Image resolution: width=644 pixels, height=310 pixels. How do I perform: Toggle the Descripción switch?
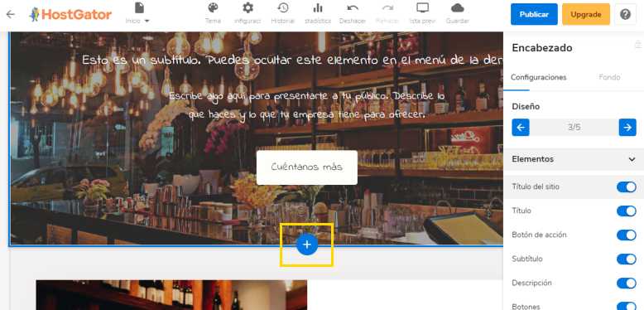(627, 283)
